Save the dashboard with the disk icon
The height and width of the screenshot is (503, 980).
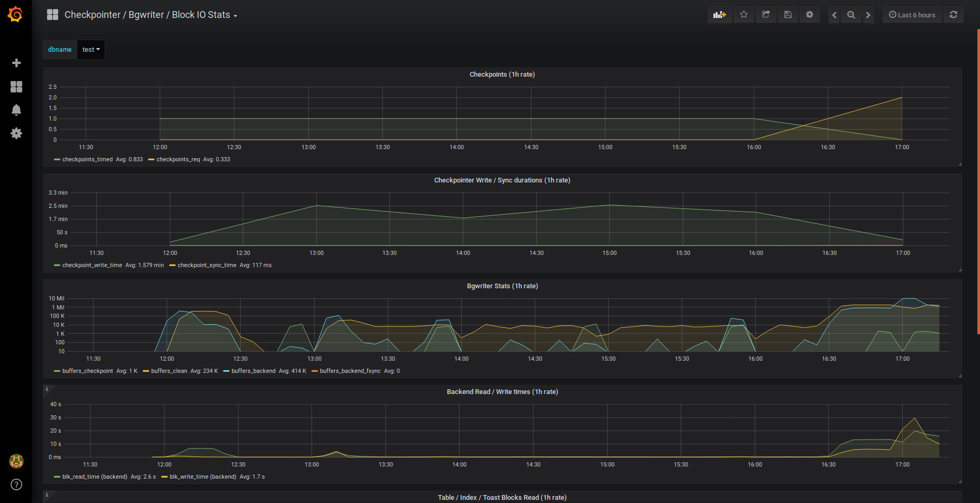tap(787, 15)
